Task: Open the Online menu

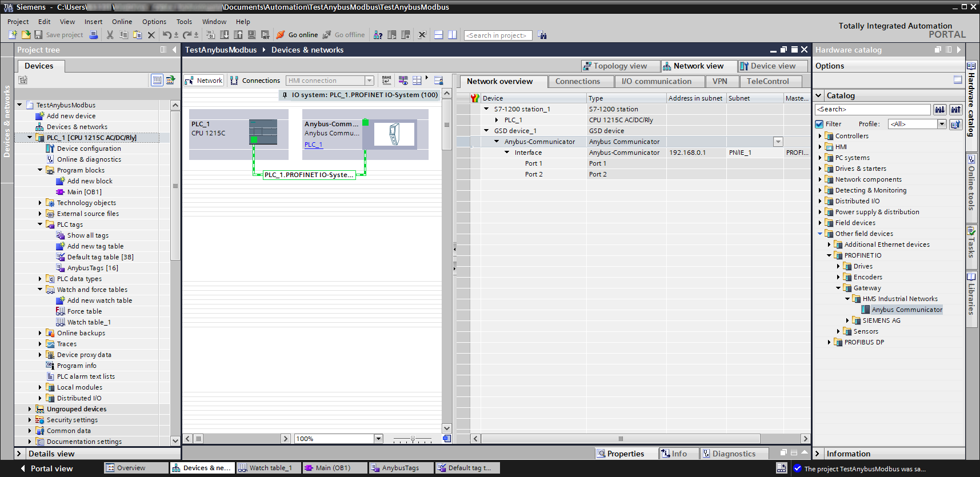Action: coord(122,22)
